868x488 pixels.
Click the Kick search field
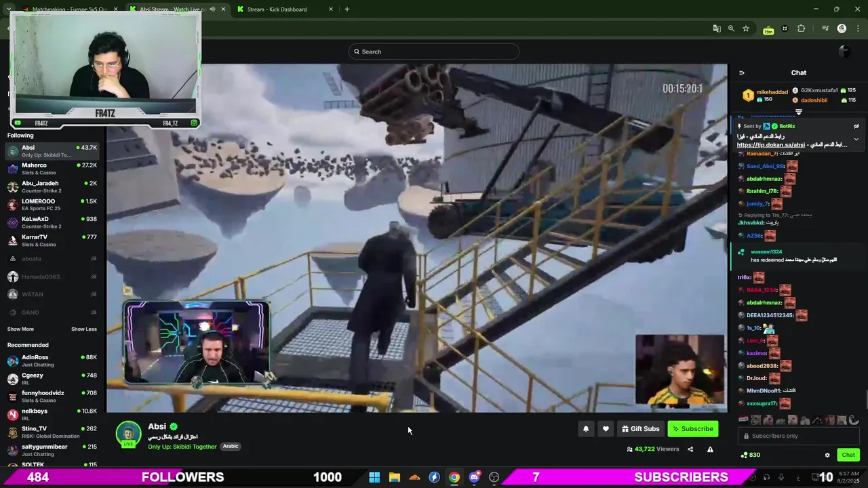434,52
